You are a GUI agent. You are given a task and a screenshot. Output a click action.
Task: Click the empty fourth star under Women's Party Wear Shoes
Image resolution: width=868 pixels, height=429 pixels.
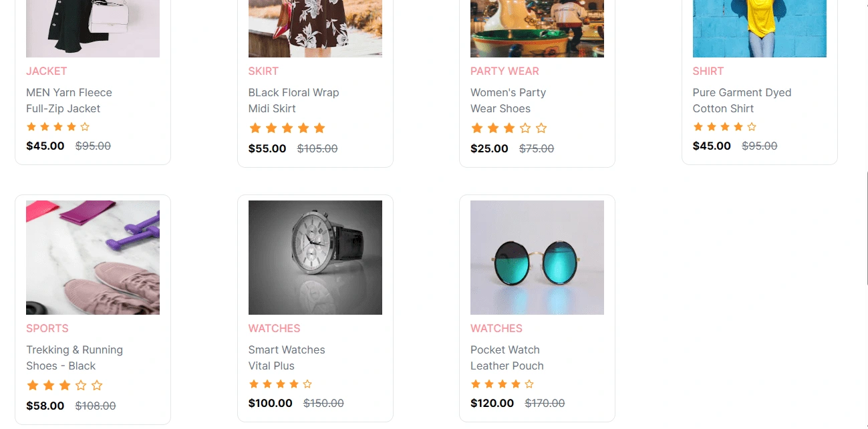[525, 128]
